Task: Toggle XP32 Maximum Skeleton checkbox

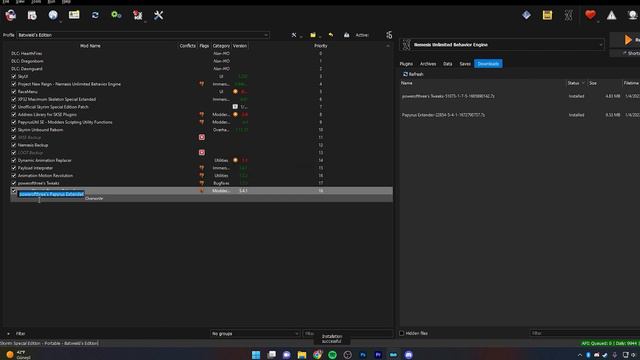Action: (14, 99)
